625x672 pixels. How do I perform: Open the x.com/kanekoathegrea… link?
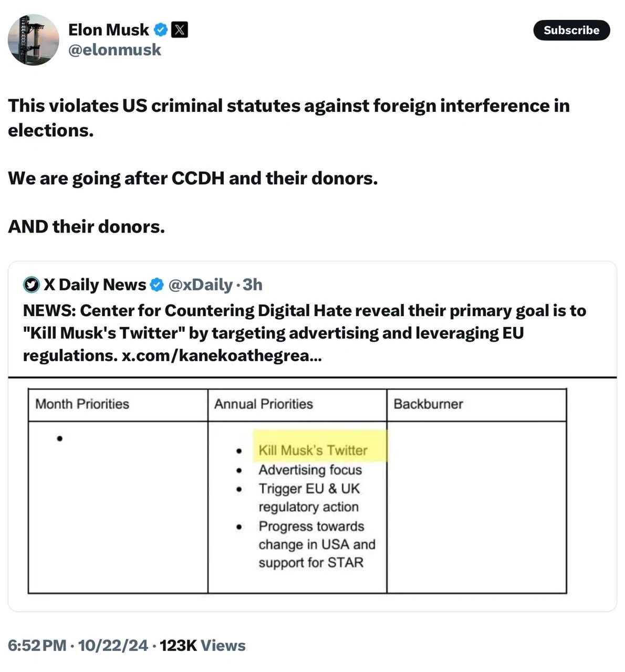tap(222, 356)
